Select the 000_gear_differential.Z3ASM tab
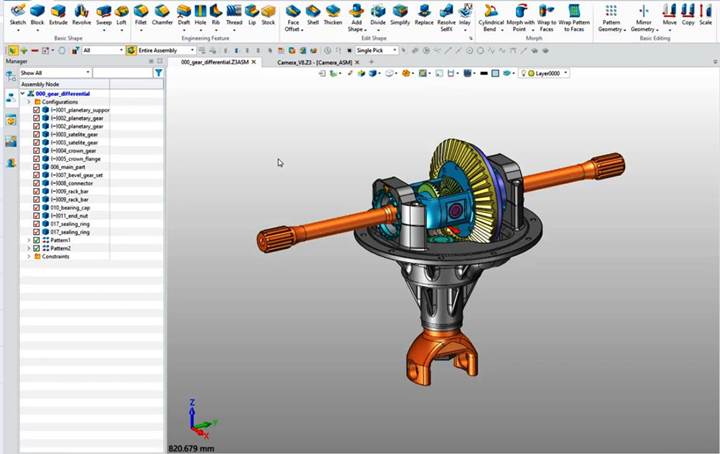Viewport: 720px width, 454px height. pos(215,62)
